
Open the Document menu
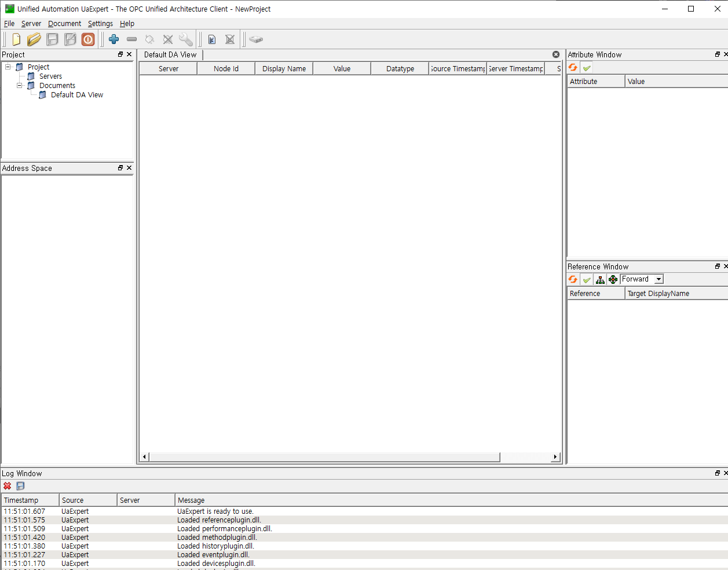point(64,24)
